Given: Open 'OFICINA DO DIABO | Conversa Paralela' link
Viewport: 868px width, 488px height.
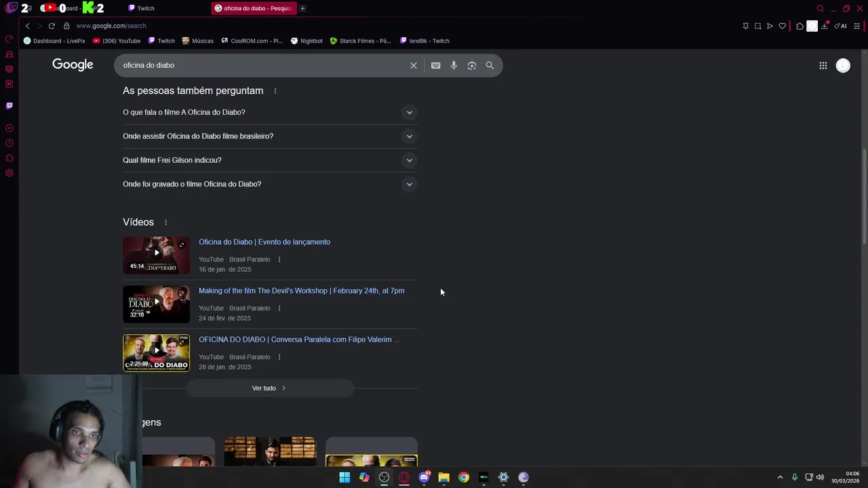Looking at the screenshot, I should [x=299, y=340].
